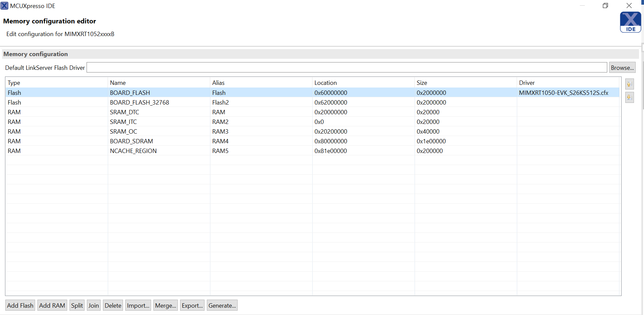Image resolution: width=644 pixels, height=315 pixels.
Task: Split the selected memory region
Action: pyautogui.click(x=77, y=305)
